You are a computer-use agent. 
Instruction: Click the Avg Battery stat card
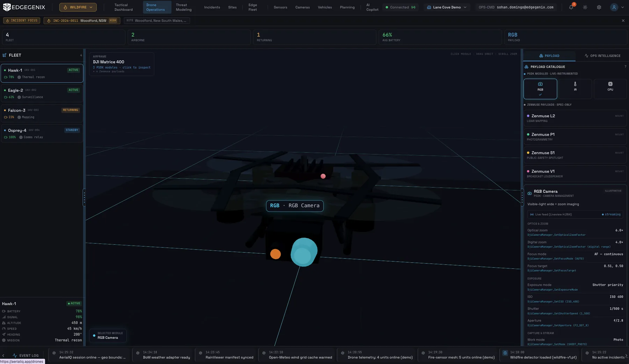pos(440,37)
